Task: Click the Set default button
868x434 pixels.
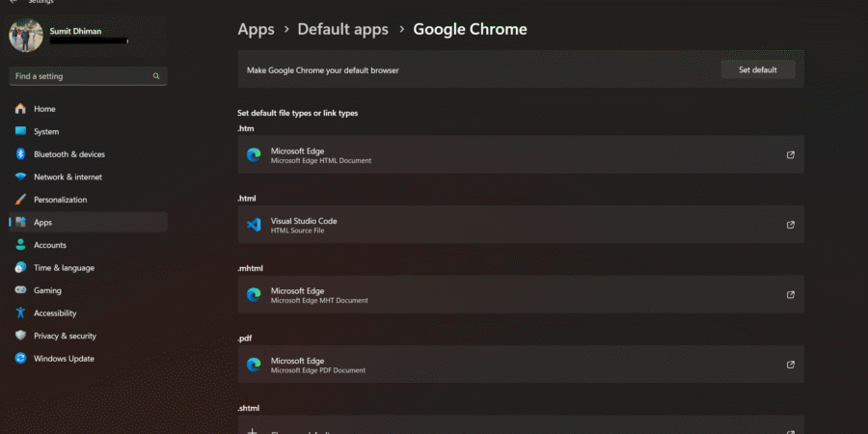Action: (x=758, y=69)
